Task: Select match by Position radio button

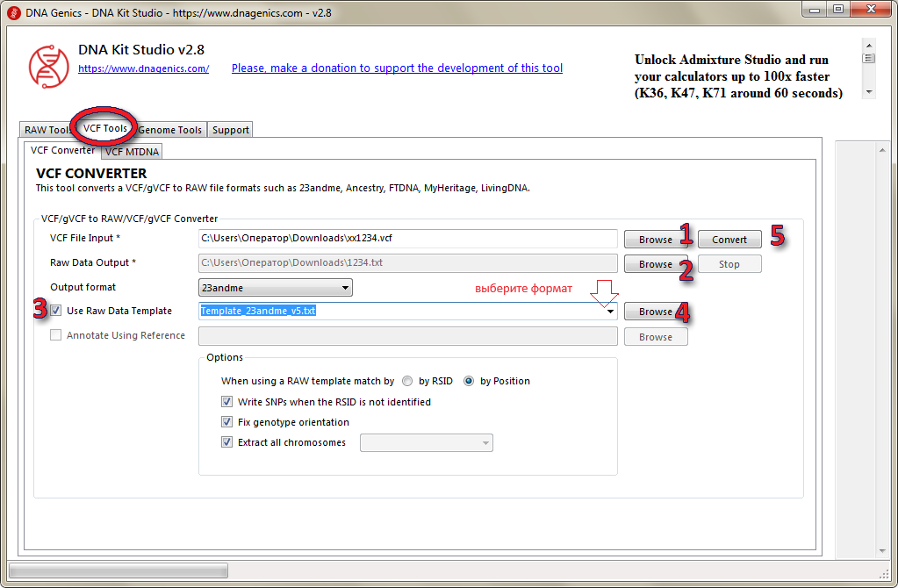Action: coord(469,381)
